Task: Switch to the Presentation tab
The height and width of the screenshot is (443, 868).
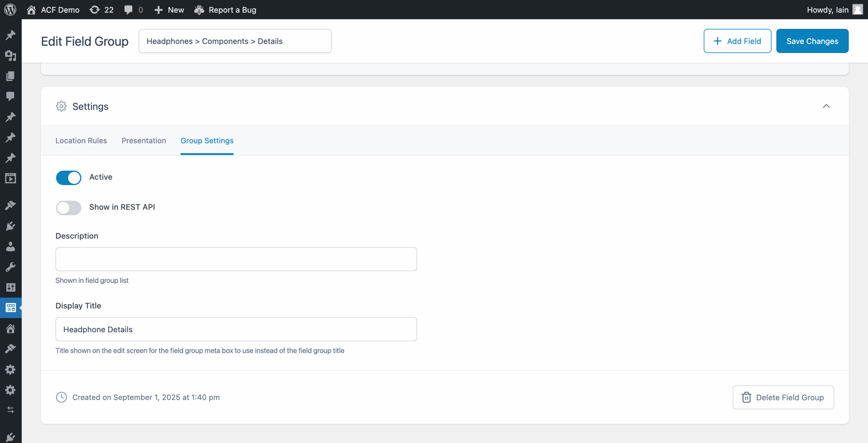Action: tap(144, 141)
